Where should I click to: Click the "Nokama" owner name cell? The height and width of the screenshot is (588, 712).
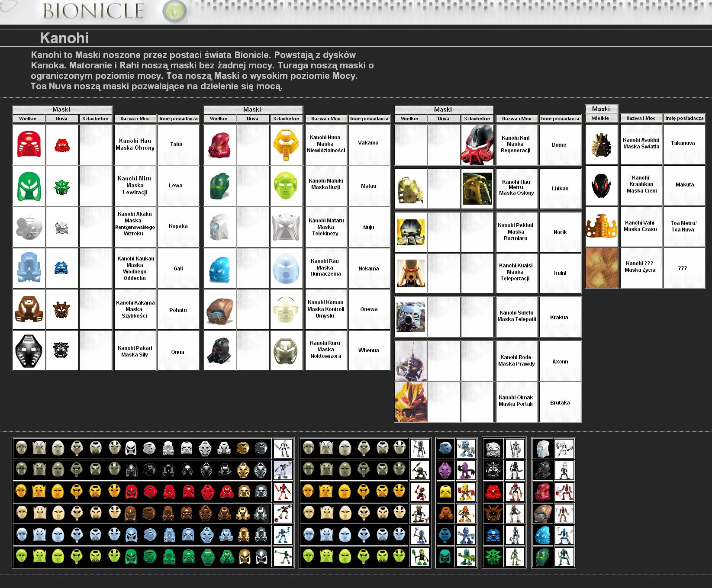tap(369, 268)
